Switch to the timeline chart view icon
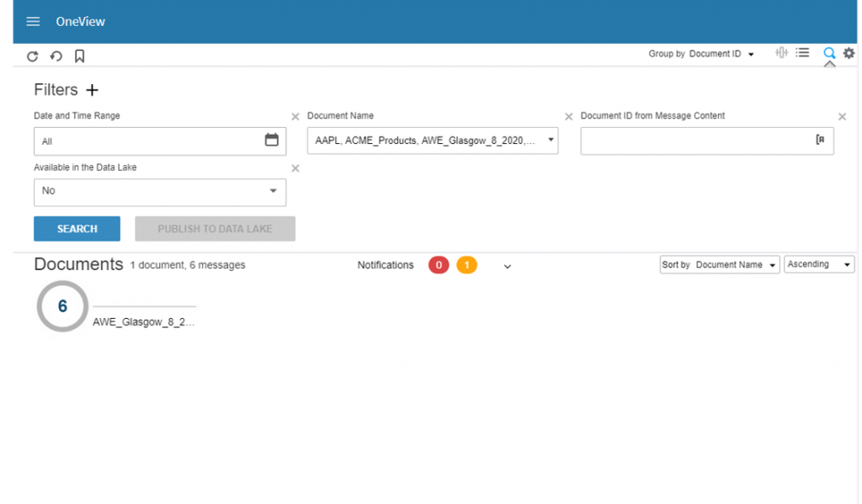 [x=781, y=53]
